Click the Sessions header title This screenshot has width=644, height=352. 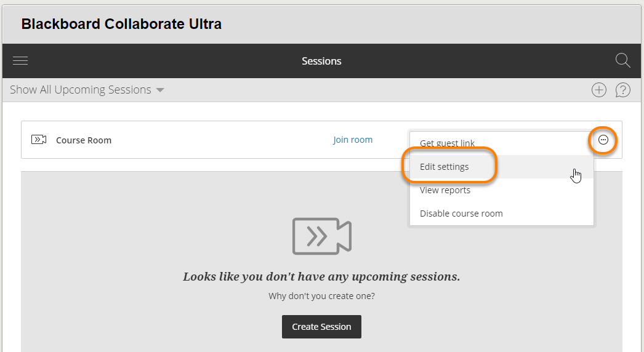(x=321, y=61)
